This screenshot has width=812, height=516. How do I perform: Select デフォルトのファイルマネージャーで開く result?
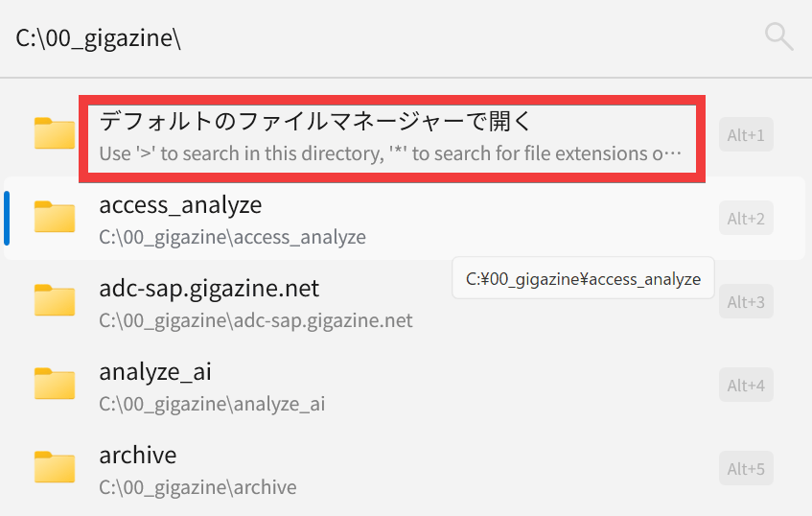(x=405, y=135)
